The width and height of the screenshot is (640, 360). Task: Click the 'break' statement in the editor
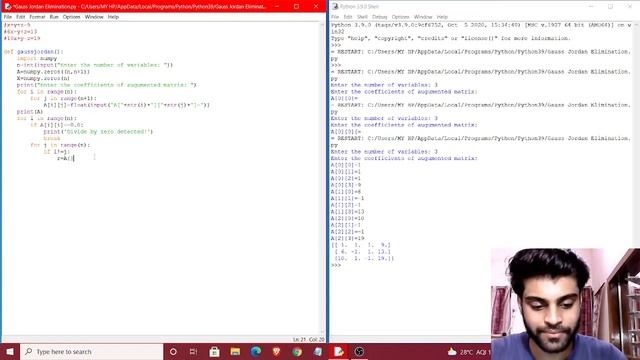[52, 138]
